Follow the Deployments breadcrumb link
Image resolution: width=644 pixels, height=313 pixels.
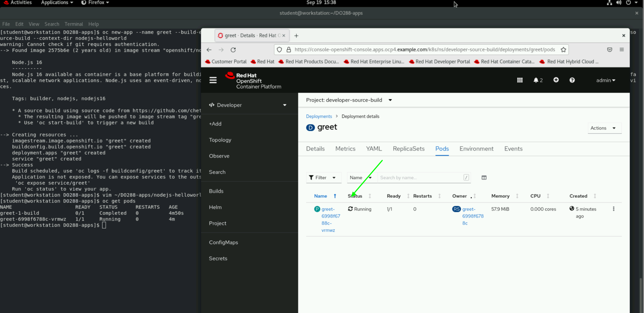[x=319, y=116]
